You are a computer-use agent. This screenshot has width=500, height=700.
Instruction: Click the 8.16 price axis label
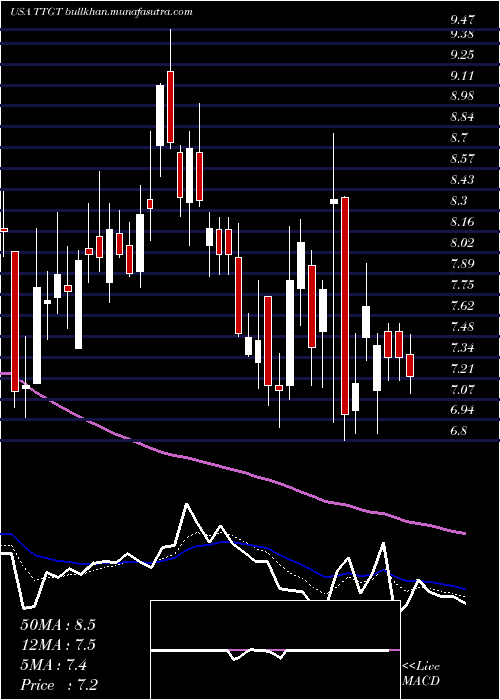pyautogui.click(x=462, y=222)
